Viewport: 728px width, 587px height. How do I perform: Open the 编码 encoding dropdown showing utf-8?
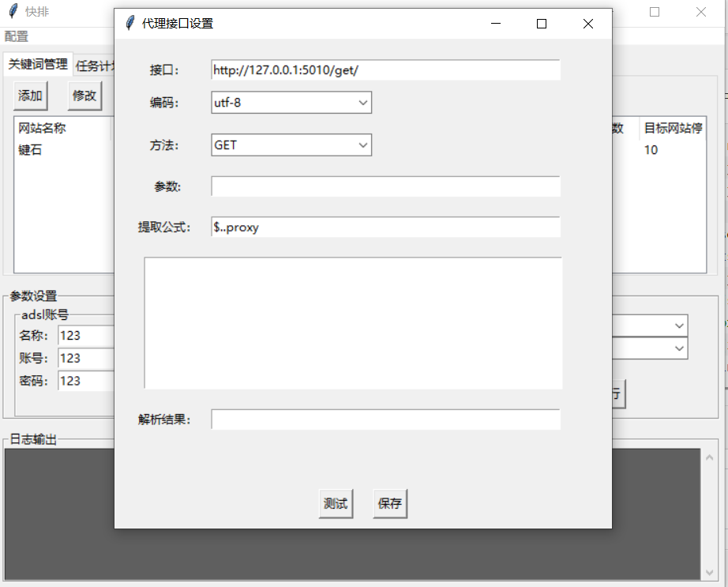click(362, 103)
